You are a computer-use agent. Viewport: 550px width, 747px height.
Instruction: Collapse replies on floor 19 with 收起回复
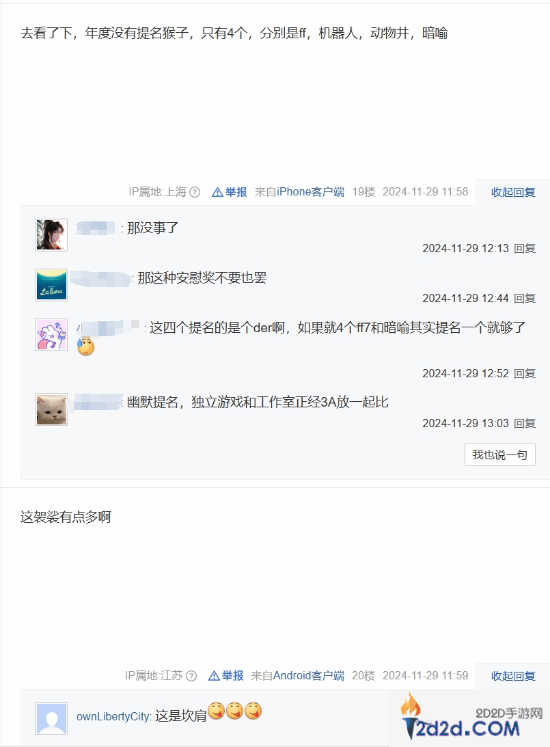point(513,192)
